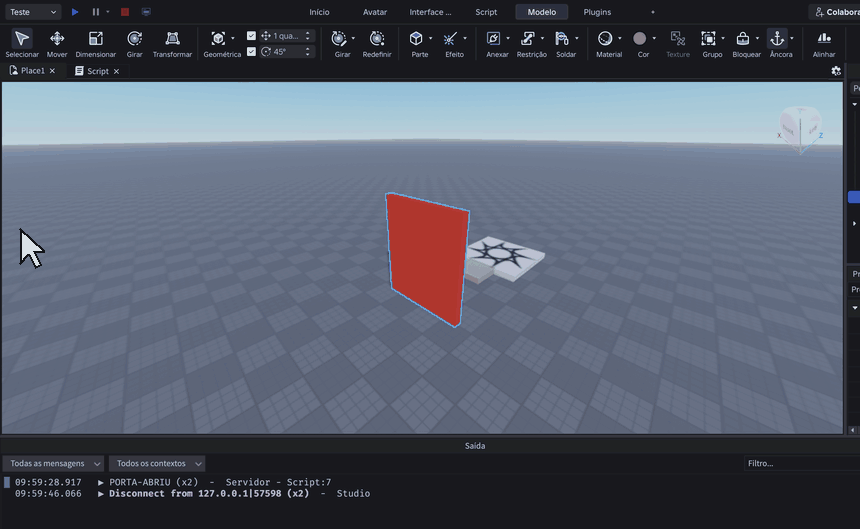Click the pivot Girar icon
This screenshot has height=529, width=860.
(x=339, y=38)
